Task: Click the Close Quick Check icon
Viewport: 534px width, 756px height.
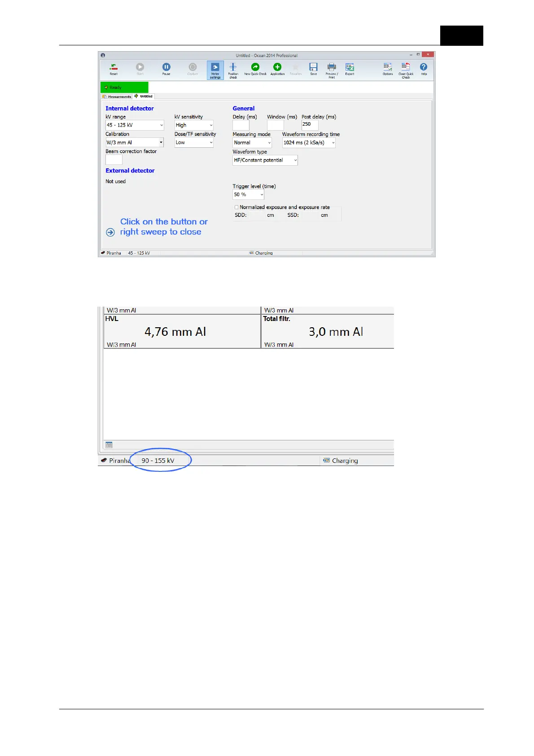Action: 406,67
